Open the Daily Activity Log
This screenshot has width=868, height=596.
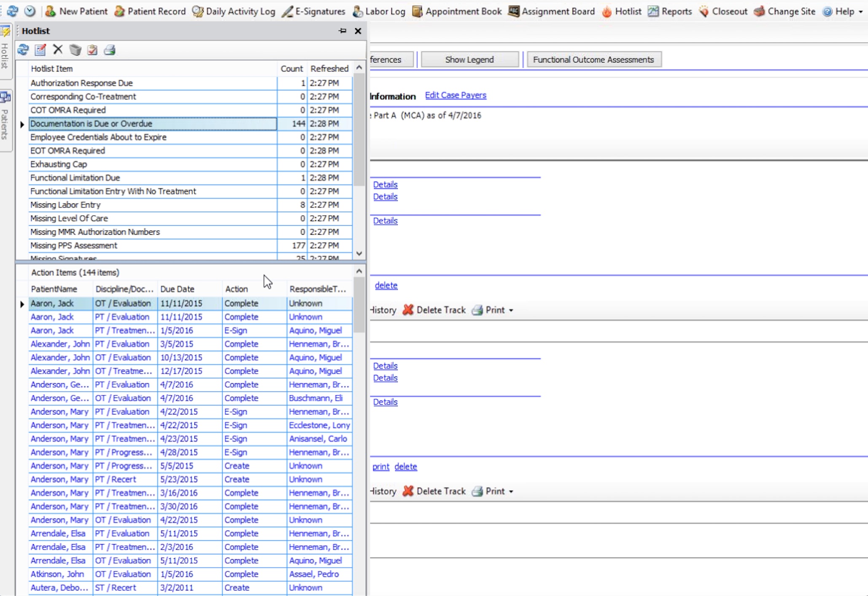234,11
